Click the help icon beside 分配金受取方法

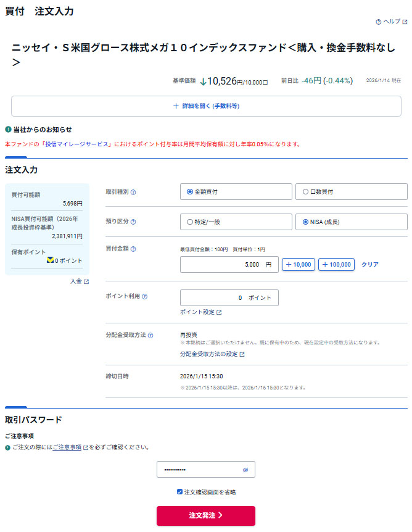[x=150, y=335]
